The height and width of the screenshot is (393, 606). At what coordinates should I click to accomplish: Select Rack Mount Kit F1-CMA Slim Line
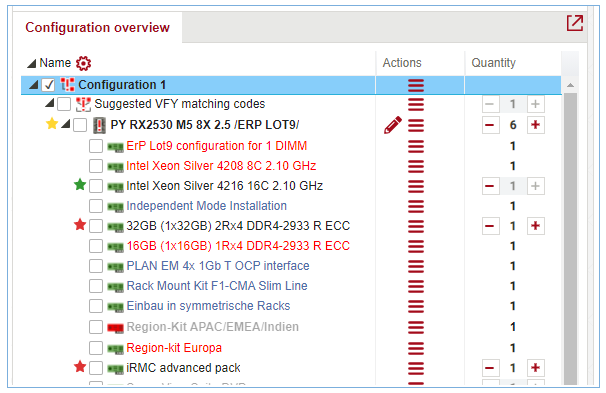point(217,286)
